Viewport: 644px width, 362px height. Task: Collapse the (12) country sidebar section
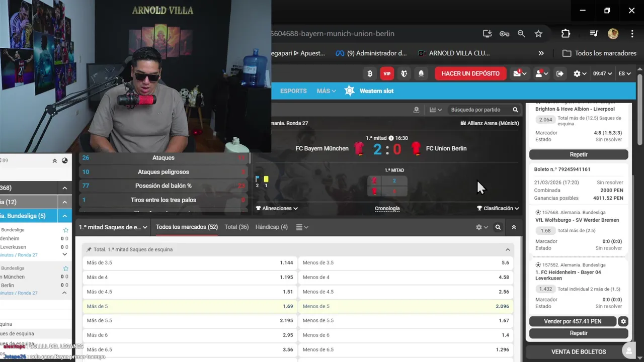[x=65, y=202]
